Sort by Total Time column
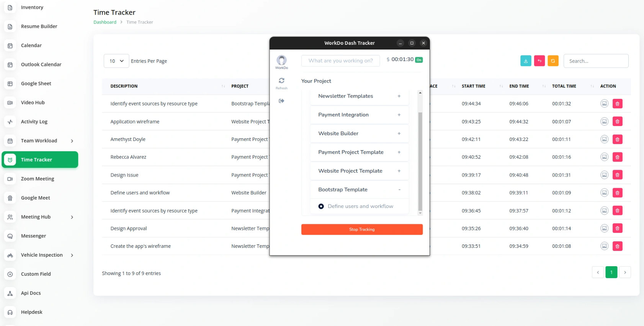The image size is (644, 326). point(572,86)
